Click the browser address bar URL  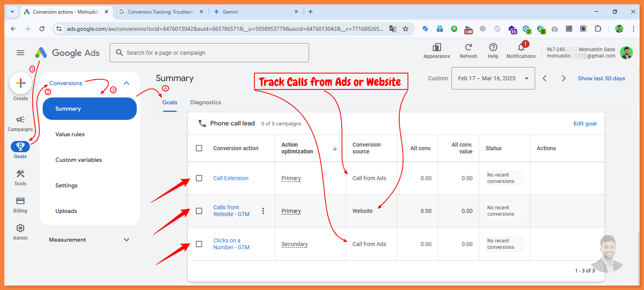point(225,29)
